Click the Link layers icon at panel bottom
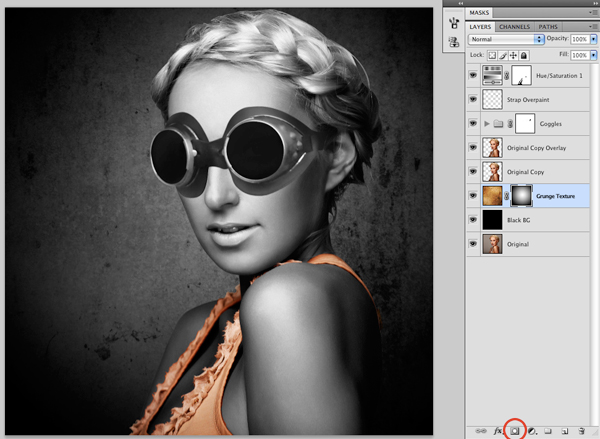The width and height of the screenshot is (600, 439). pyautogui.click(x=481, y=431)
